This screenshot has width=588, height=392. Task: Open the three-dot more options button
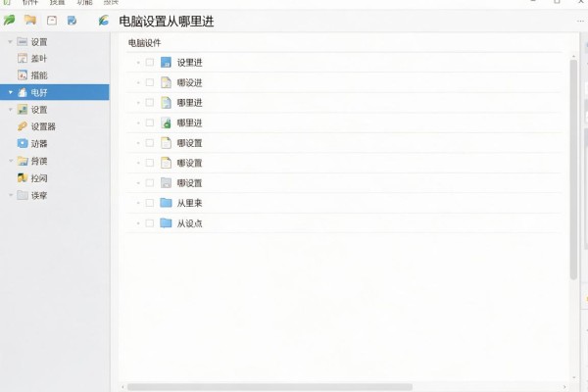pos(580,21)
